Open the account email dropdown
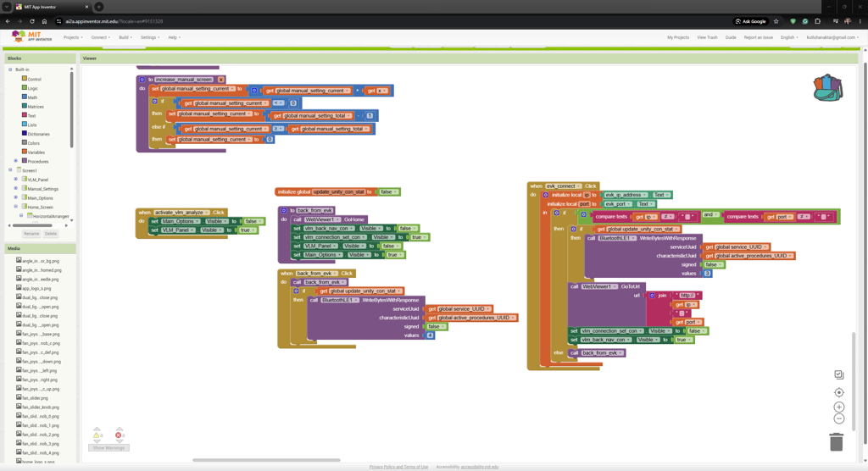The width and height of the screenshot is (868, 471). (x=832, y=37)
